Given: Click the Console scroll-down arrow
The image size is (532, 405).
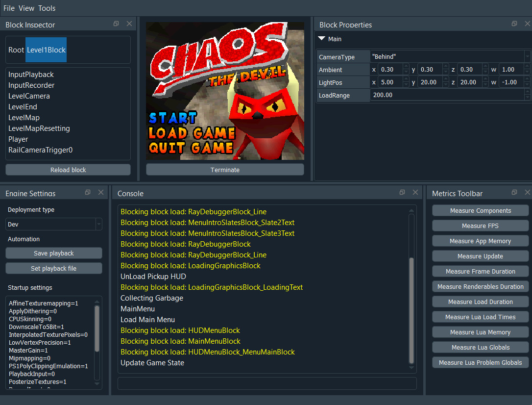Looking at the screenshot, I should pyautogui.click(x=411, y=368).
